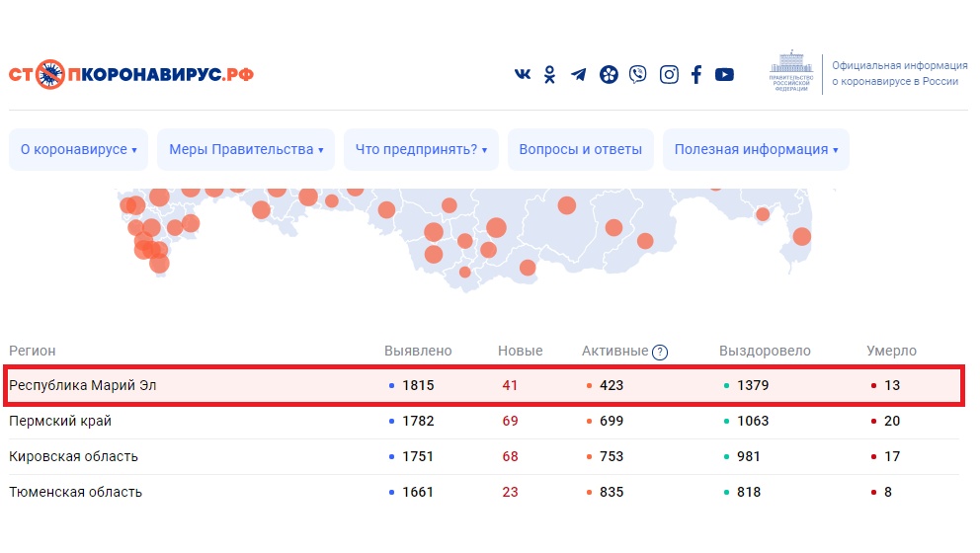Open the Вопросы и ответы menu item
The width and height of the screenshot is (980, 553).
click(581, 150)
